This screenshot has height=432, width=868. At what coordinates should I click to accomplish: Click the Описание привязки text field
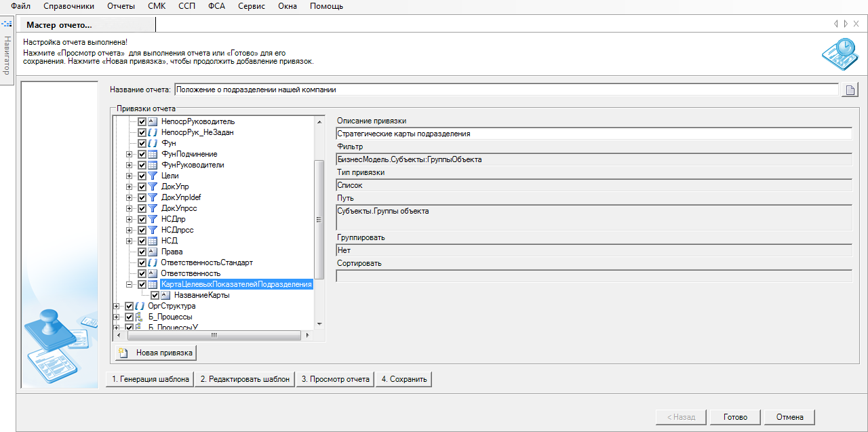(593, 134)
